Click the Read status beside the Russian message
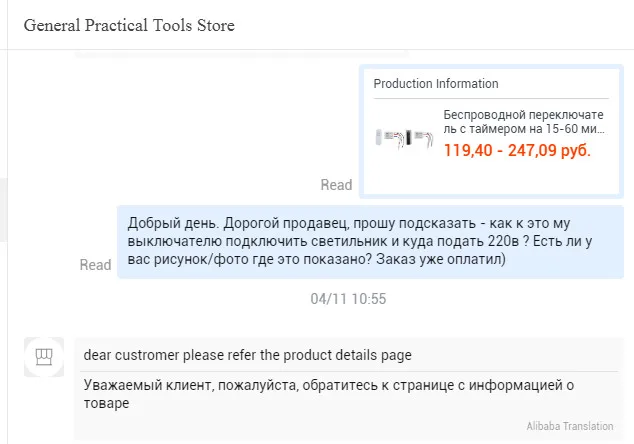Image resolution: width=634 pixels, height=444 pixels. (95, 265)
